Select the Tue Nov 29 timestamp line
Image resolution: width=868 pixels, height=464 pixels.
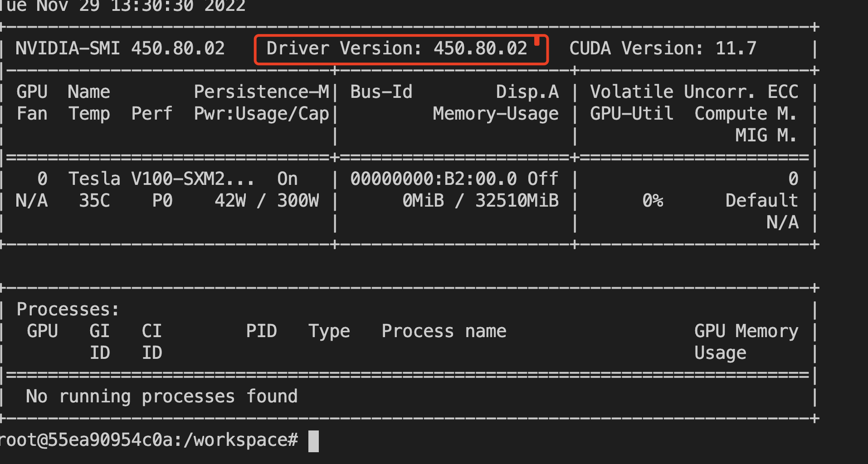122,6
